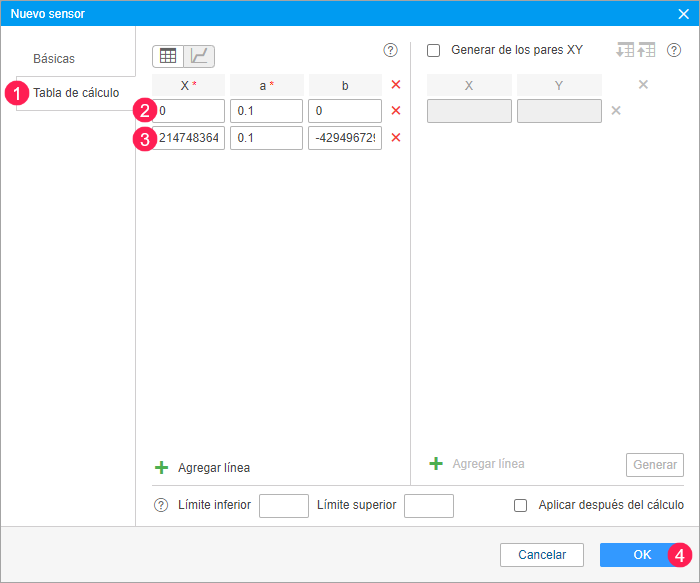Image resolution: width=700 pixels, height=583 pixels.
Task: Add a row via left Agregar línea text
Action: tap(214, 468)
